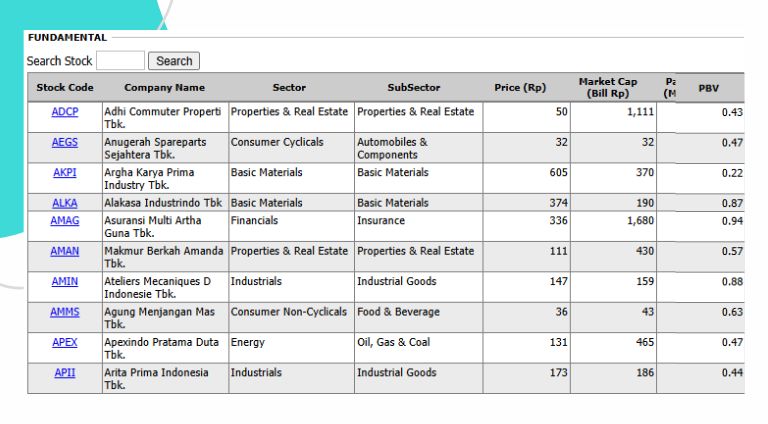Select Agung Menjangan Mas Tbk. cell
768x424 pixels.
point(165,317)
